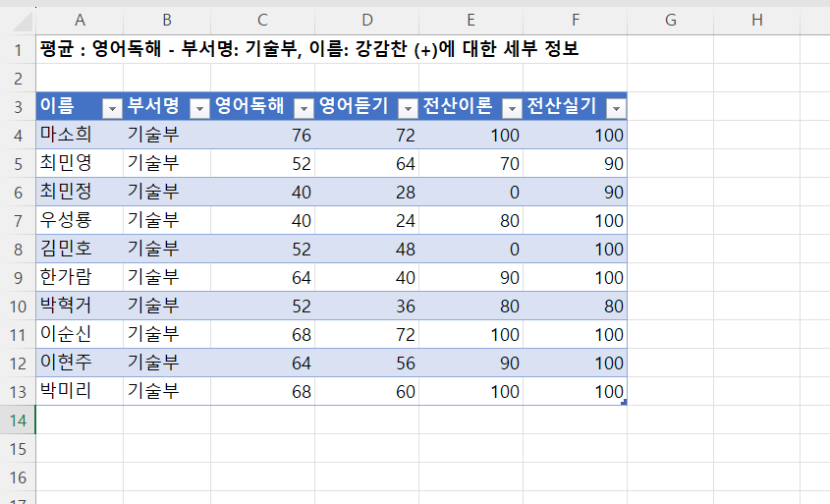The width and height of the screenshot is (830, 504).
Task: Select column H header
Action: 756,20
